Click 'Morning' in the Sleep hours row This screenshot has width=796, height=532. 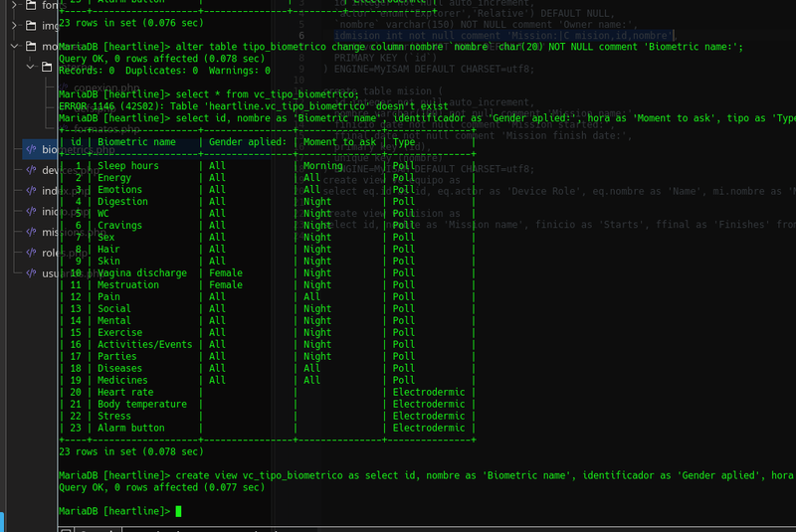tap(322, 166)
